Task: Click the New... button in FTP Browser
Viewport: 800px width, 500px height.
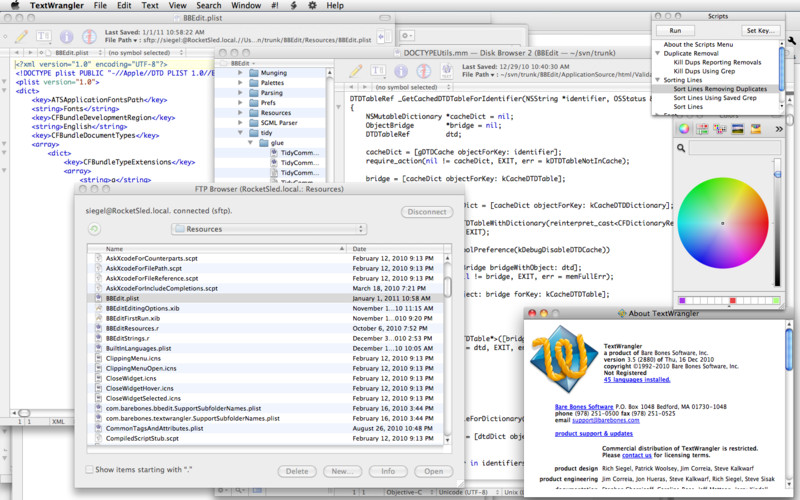Action: pyautogui.click(x=342, y=471)
